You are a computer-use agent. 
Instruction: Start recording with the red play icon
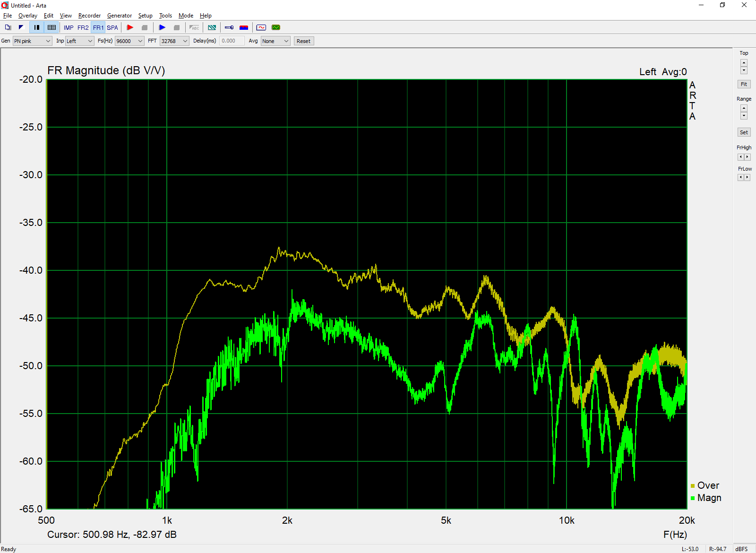(x=130, y=27)
